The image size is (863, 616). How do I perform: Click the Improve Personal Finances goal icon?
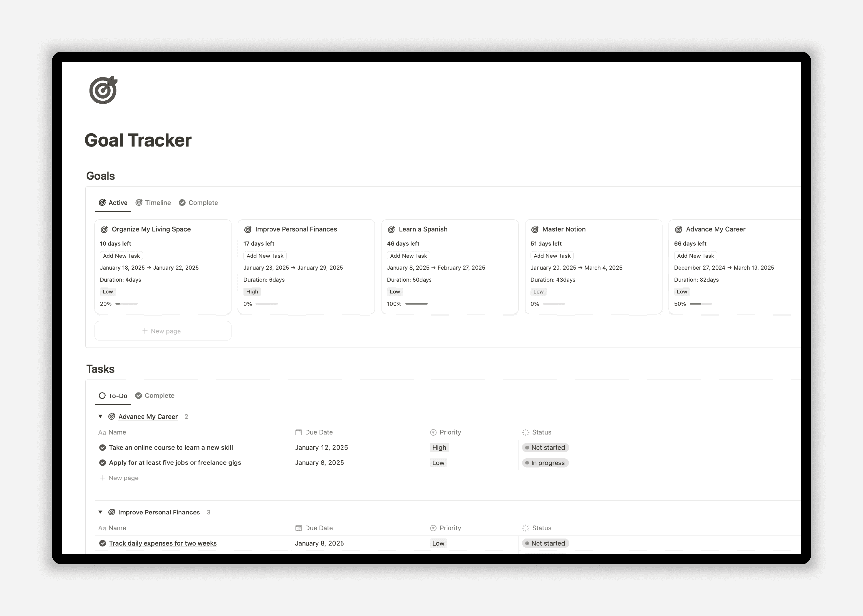[247, 229]
